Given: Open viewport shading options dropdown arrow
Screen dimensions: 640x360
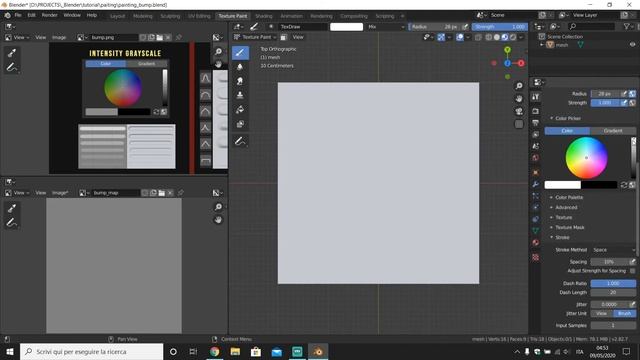Looking at the screenshot, I should click(x=521, y=37).
